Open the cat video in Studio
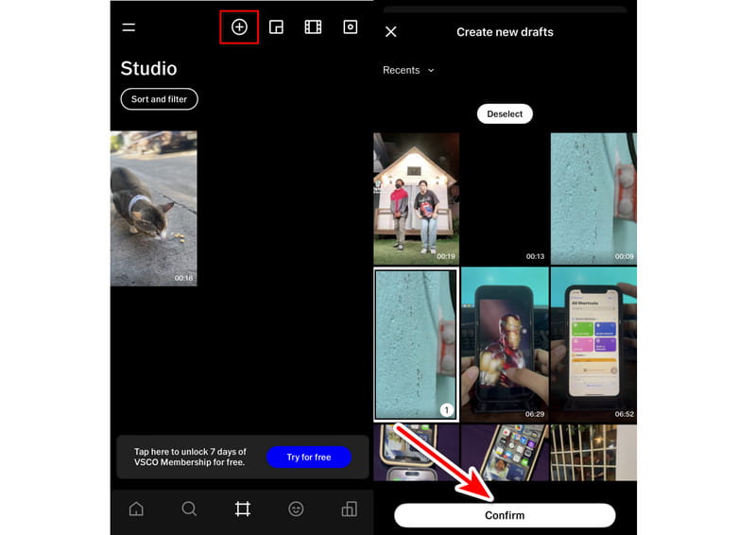This screenshot has width=756, height=535. coord(153,208)
